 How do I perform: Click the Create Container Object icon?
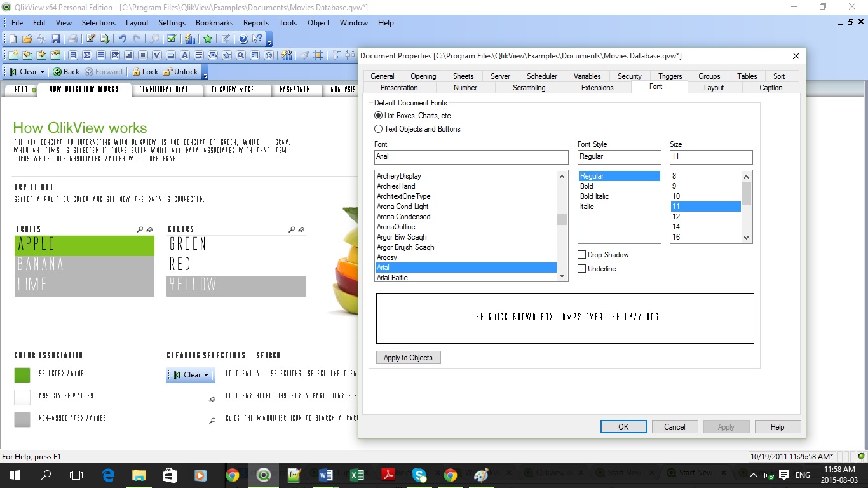[255, 55]
